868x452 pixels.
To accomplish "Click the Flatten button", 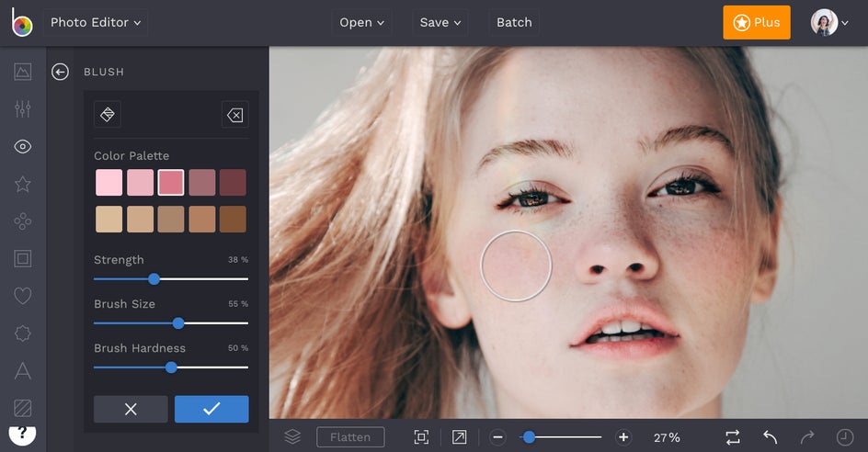I will pyautogui.click(x=350, y=437).
